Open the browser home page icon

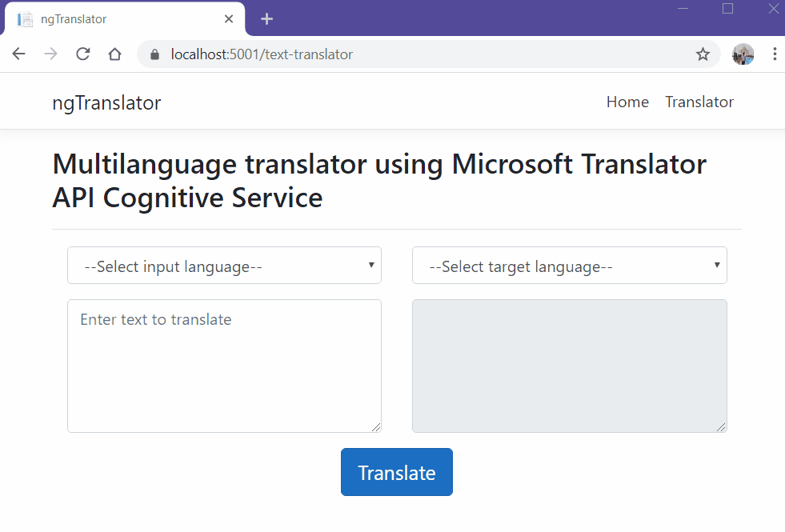[114, 54]
